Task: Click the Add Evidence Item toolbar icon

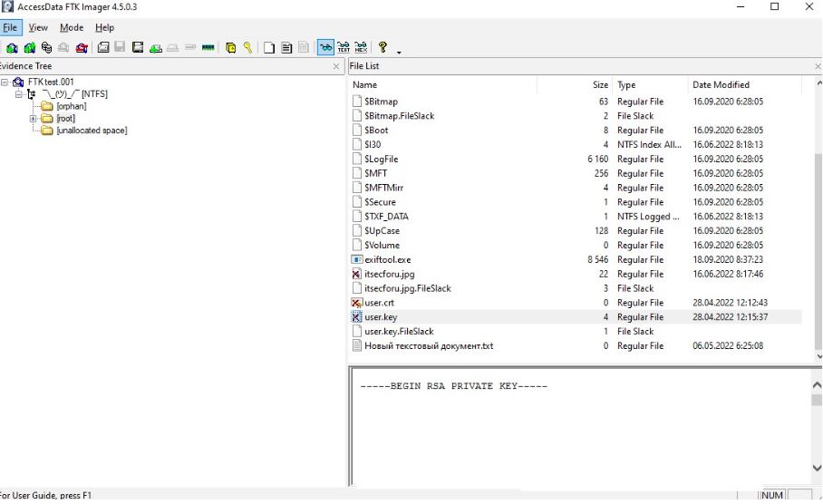Action: pos(12,48)
